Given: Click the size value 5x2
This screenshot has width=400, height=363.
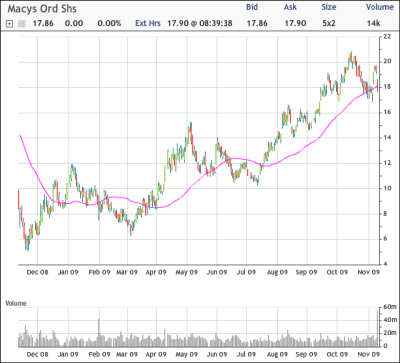Looking at the screenshot, I should [329, 23].
